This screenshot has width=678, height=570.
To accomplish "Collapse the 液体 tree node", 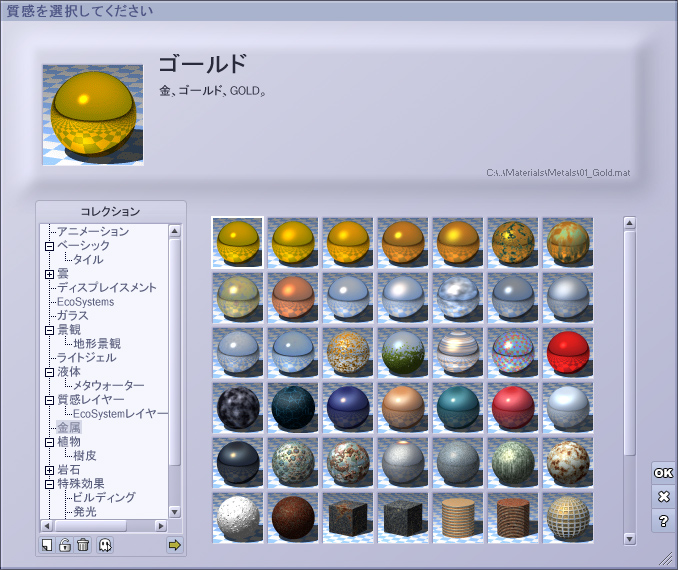I will point(49,372).
